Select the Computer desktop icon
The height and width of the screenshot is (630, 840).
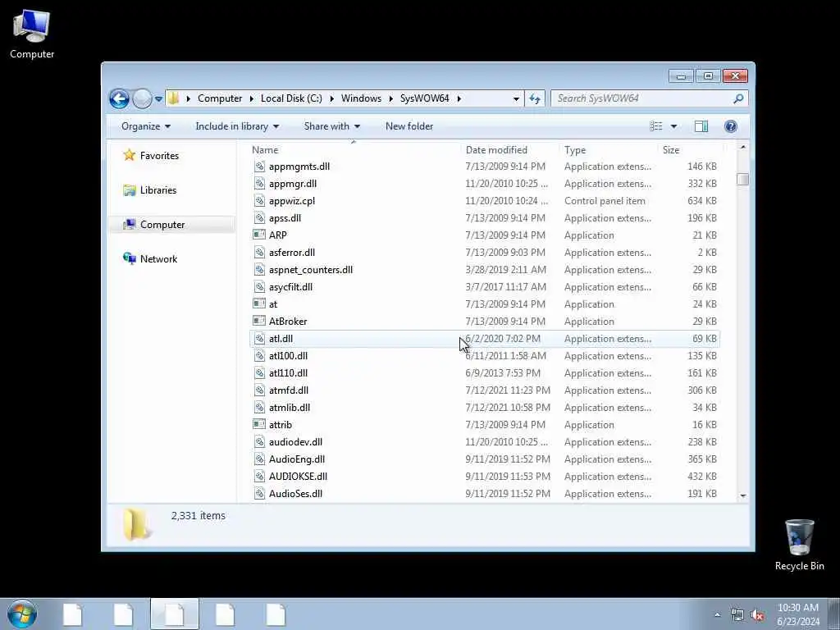[32, 34]
